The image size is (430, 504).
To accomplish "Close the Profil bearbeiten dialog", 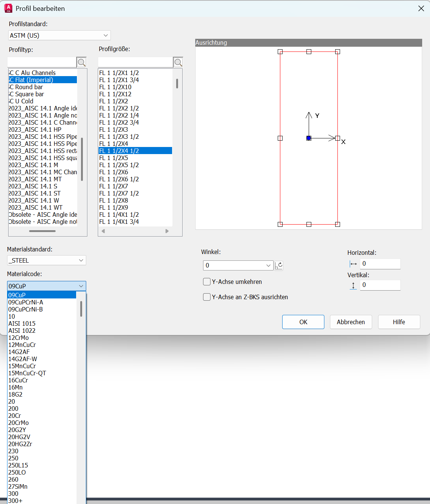I will [x=421, y=8].
